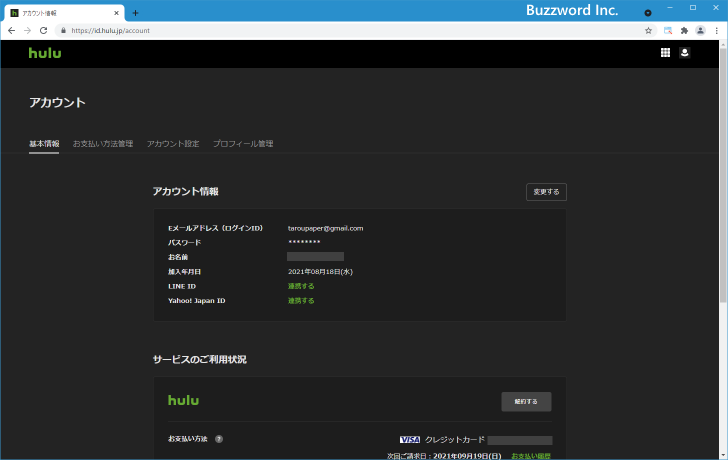This screenshot has width=728, height=460.
Task: Select the アカウント情報 browser tab
Action: click(x=64, y=13)
